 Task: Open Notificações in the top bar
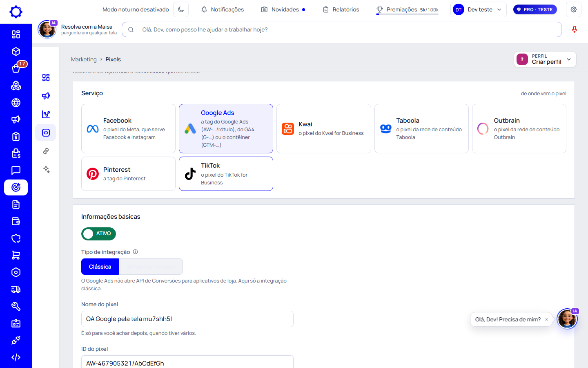223,9
